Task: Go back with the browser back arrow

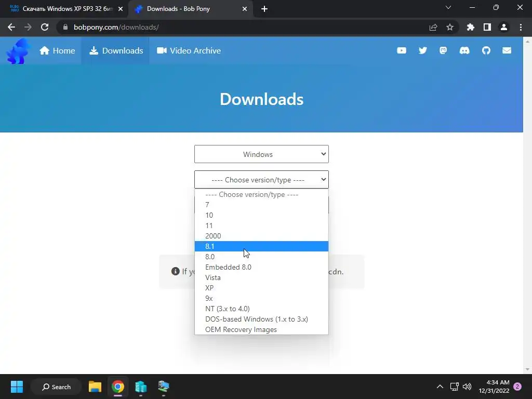Action: [11, 27]
